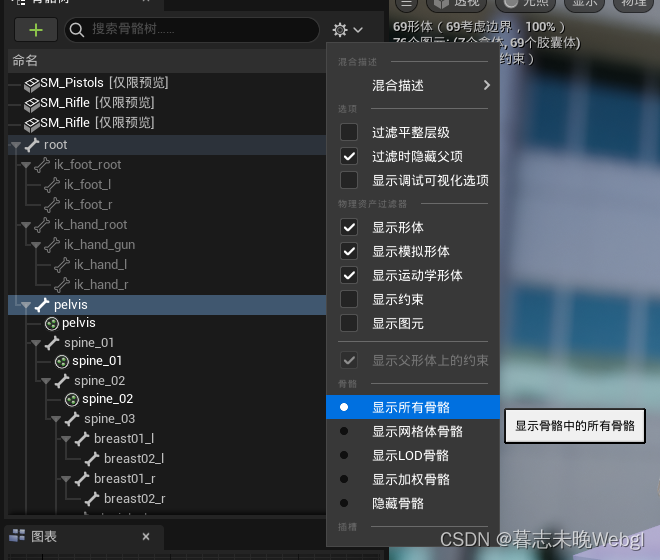Click the ik_foot_root bone icon
660x560 pixels.
pyautogui.click(x=42, y=165)
